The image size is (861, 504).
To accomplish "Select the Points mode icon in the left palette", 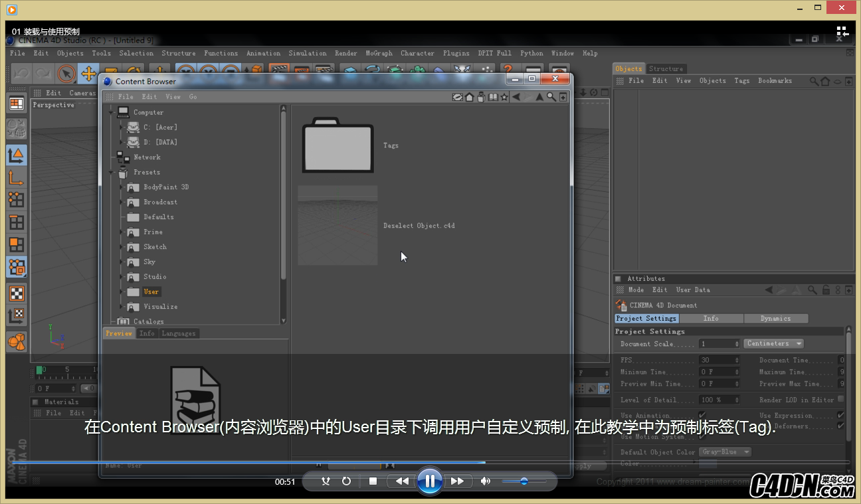I will 17,200.
